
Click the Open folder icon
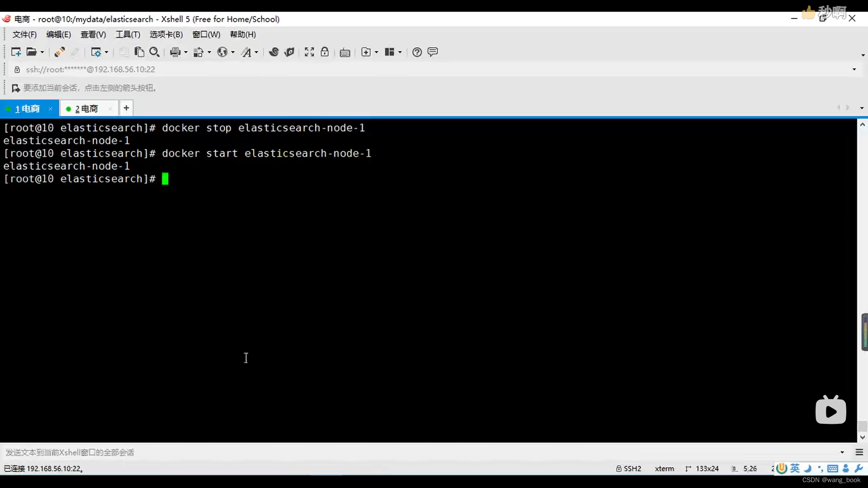[31, 52]
